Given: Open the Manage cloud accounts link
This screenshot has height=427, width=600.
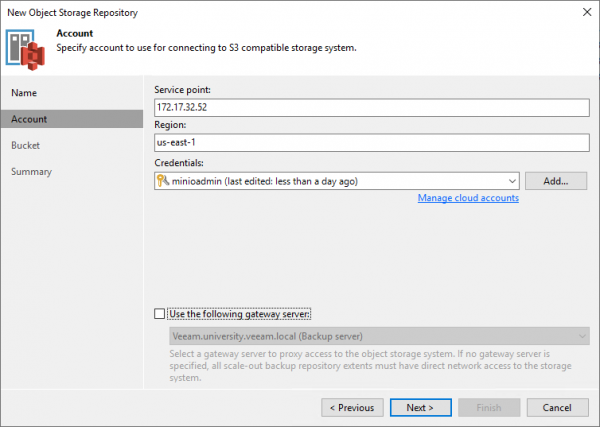Looking at the screenshot, I should [x=468, y=198].
